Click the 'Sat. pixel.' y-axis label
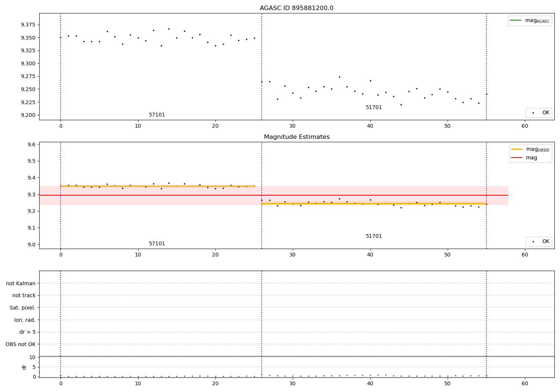Screen dimensions: 560x392 pyautogui.click(x=23, y=308)
